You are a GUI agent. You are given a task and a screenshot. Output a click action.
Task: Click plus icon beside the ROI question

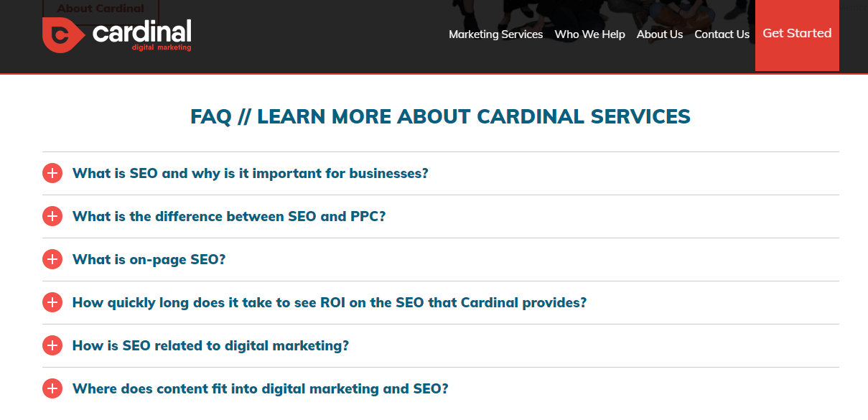coord(52,302)
